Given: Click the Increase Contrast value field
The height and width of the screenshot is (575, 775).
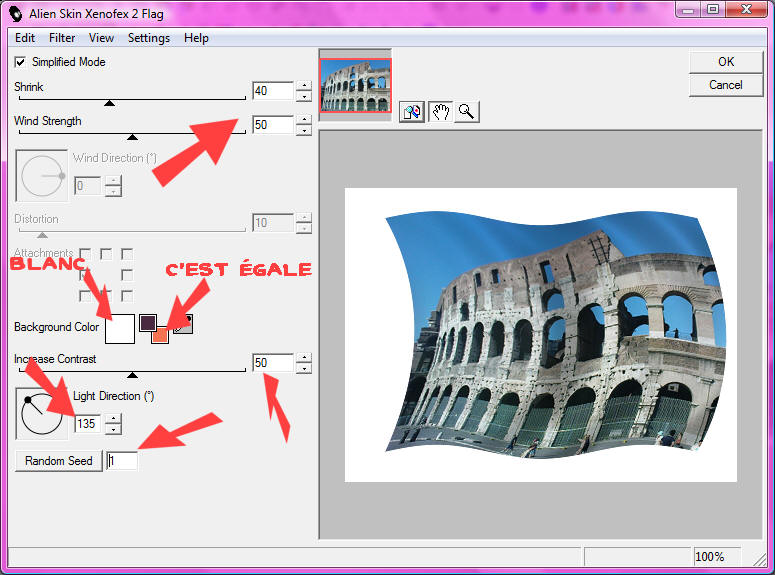Looking at the screenshot, I should pos(273,363).
